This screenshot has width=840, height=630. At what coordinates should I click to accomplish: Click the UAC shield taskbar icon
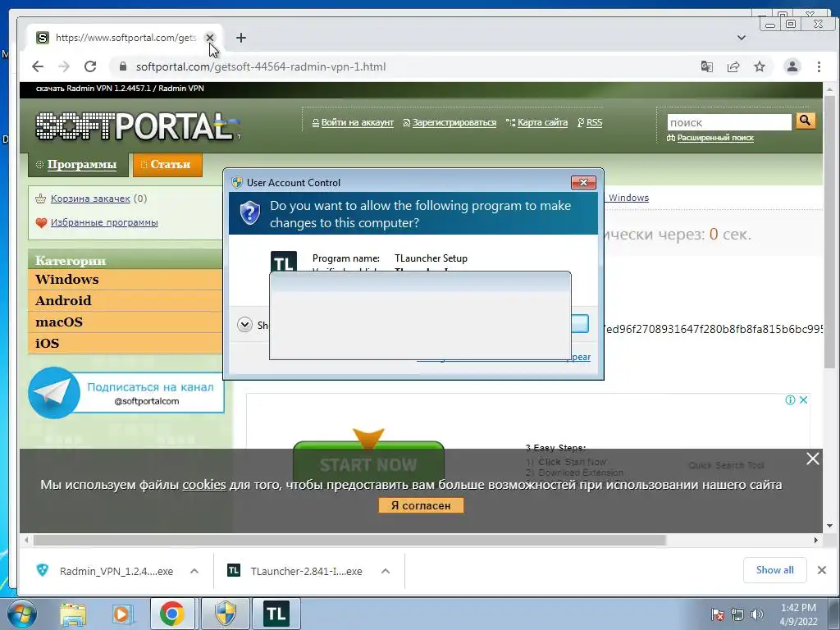[x=226, y=614]
